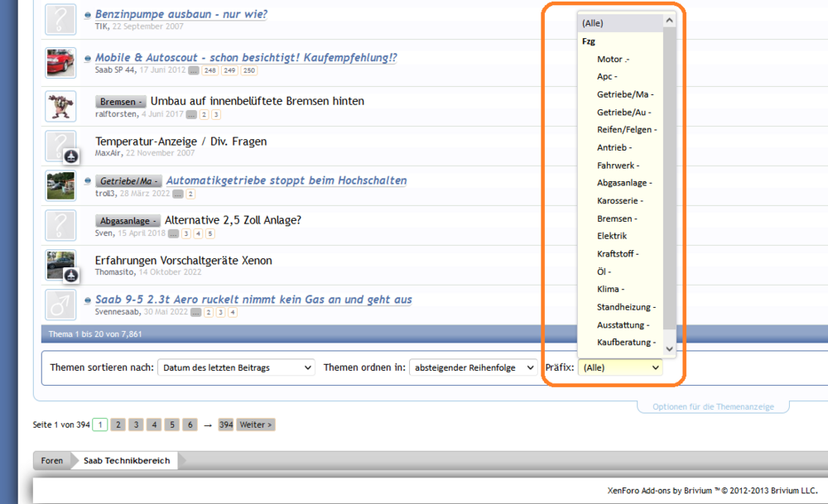The image size is (828, 504).
Task: Click unread indicator beside 'Benzinpumpe ausbaun'
Action: 88,15
